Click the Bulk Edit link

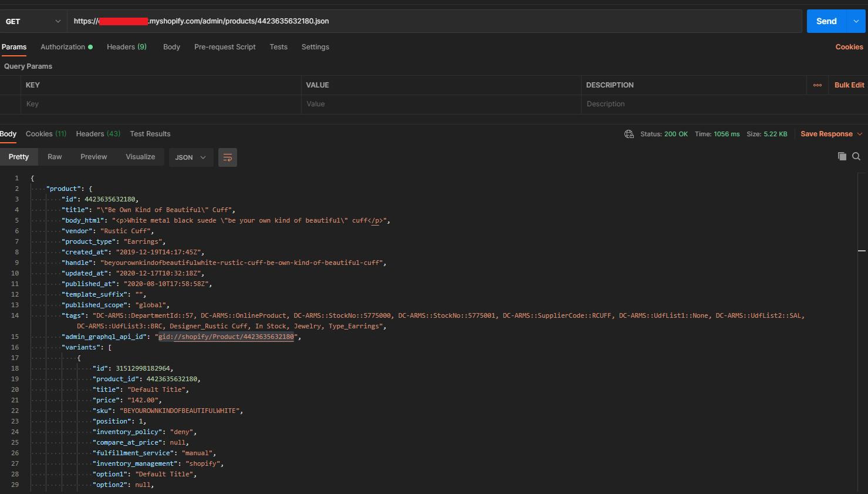(x=849, y=85)
